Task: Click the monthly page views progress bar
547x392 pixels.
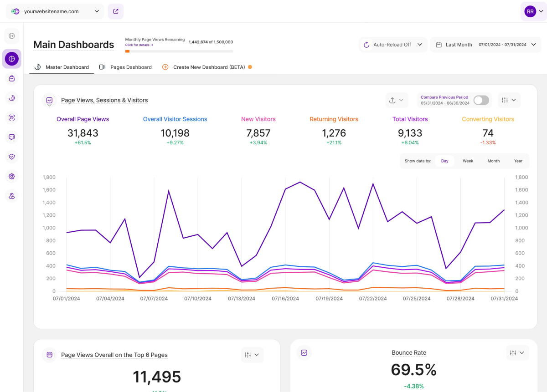Action: point(179,51)
